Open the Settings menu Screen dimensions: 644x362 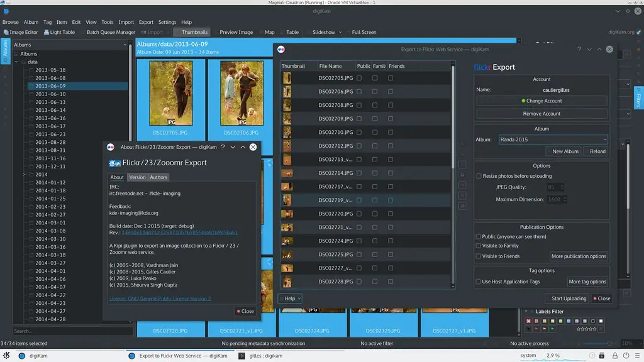click(167, 21)
